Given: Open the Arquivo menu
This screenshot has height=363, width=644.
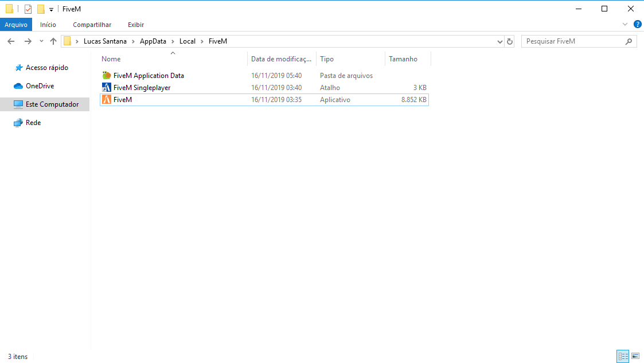Looking at the screenshot, I should coord(16,24).
